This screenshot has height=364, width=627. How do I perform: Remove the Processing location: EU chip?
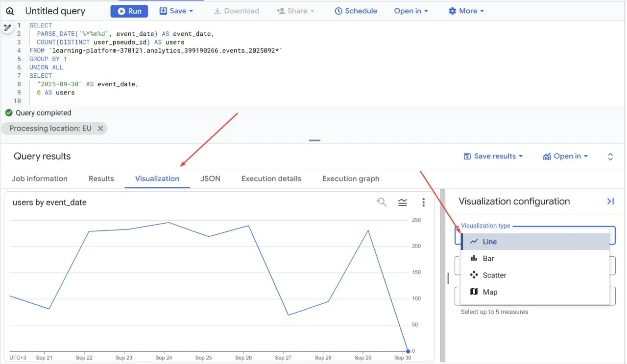tap(100, 128)
